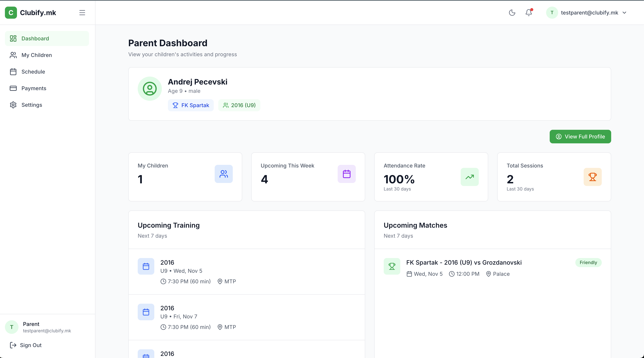Select the Dashboard sidebar item
Viewport: 644px width, 358px height.
[35, 38]
